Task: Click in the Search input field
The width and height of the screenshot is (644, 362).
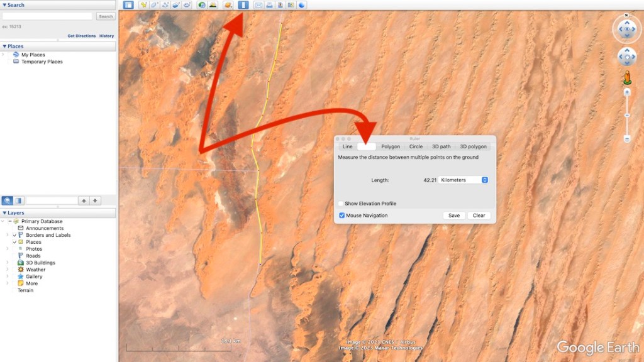Action: point(48,16)
